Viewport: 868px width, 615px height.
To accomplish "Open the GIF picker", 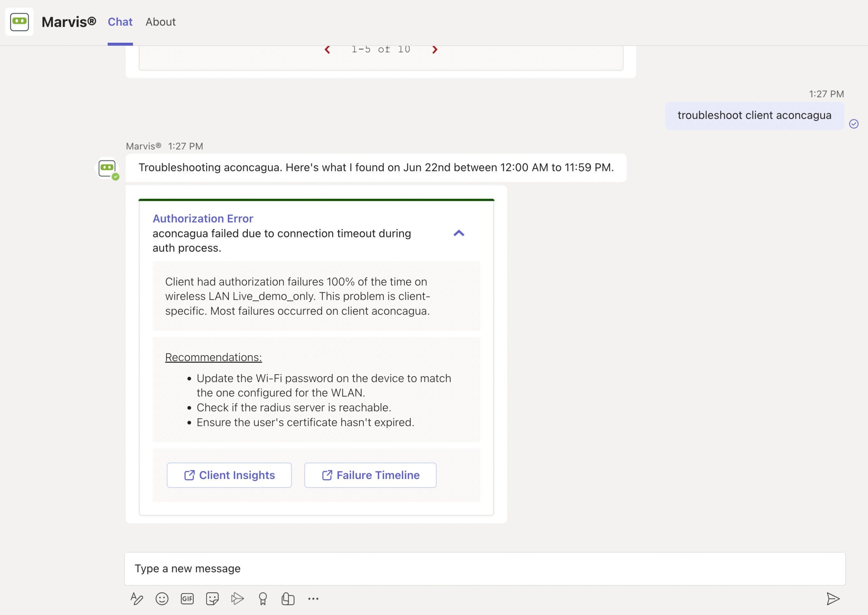I will [x=187, y=599].
